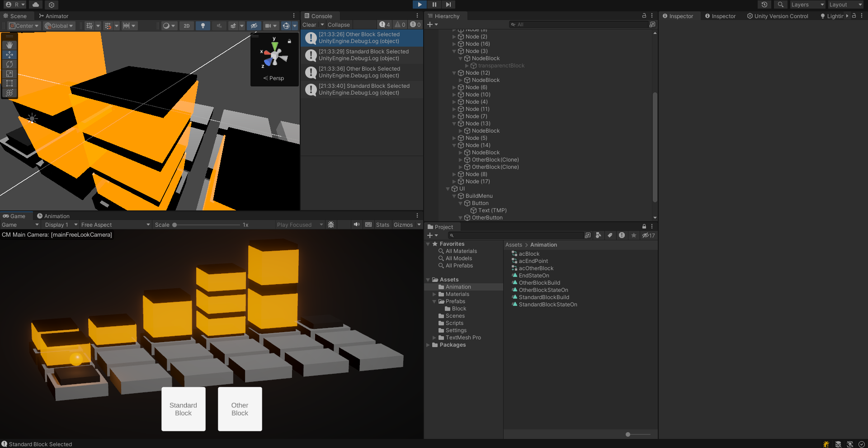This screenshot has height=448, width=868.
Task: Click the Pause button
Action: tap(434, 5)
